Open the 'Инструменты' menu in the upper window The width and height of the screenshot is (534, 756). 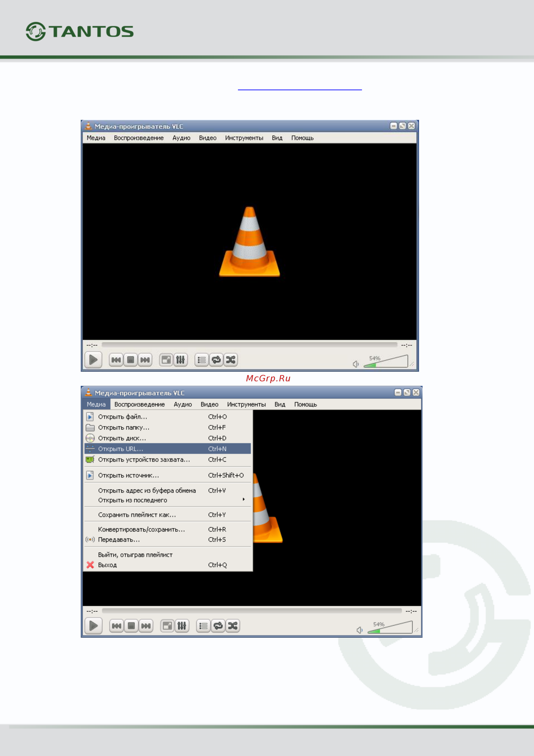(x=244, y=138)
